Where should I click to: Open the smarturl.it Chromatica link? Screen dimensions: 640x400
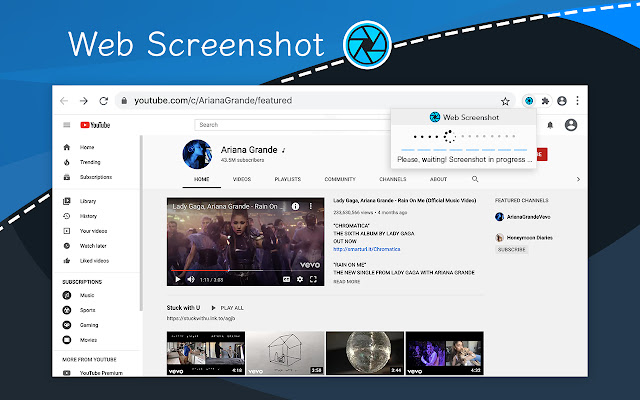tap(367, 249)
